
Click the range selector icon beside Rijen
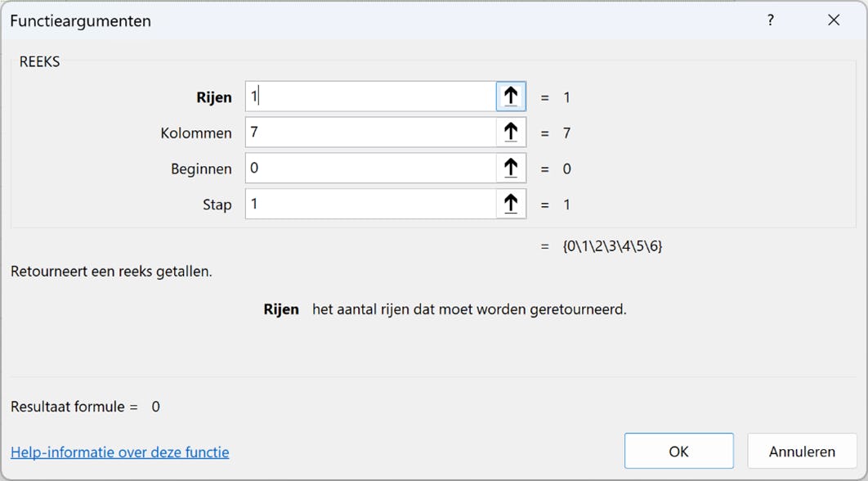click(511, 96)
